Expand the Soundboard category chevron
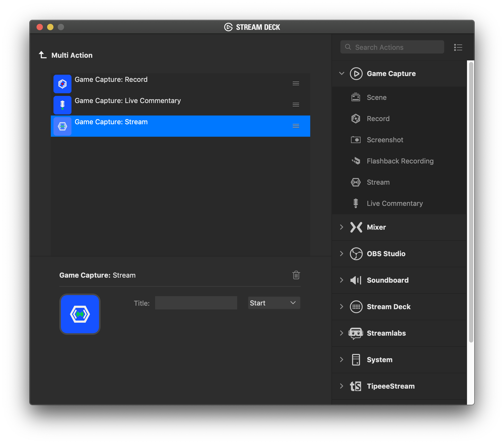Viewport: 504px width, 444px height. 342,280
